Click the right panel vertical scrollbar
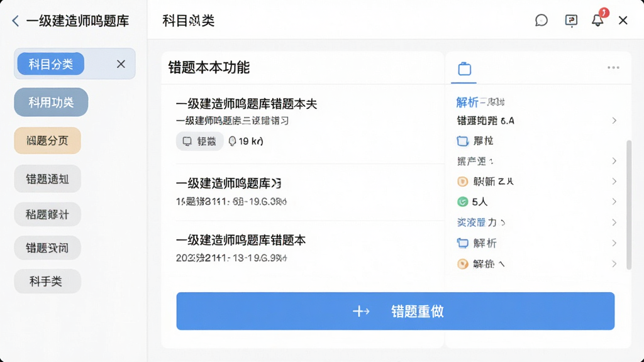This screenshot has height=362, width=644. (x=629, y=205)
